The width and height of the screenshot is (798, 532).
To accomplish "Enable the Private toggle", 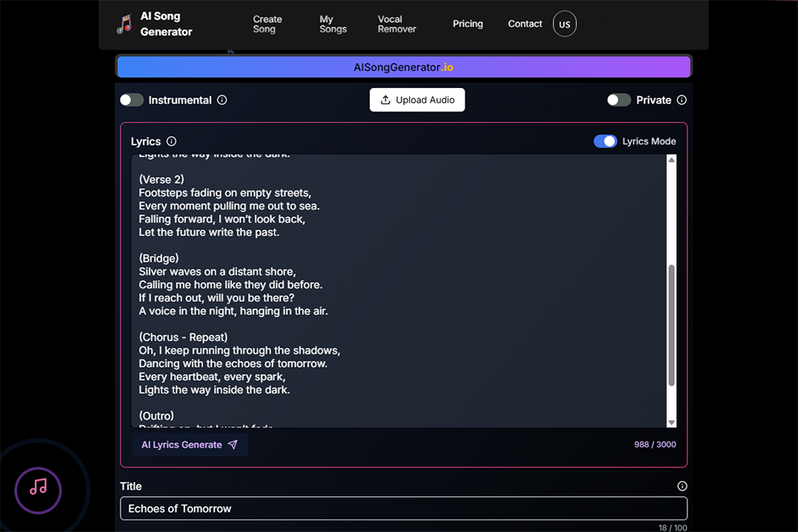I will point(618,100).
